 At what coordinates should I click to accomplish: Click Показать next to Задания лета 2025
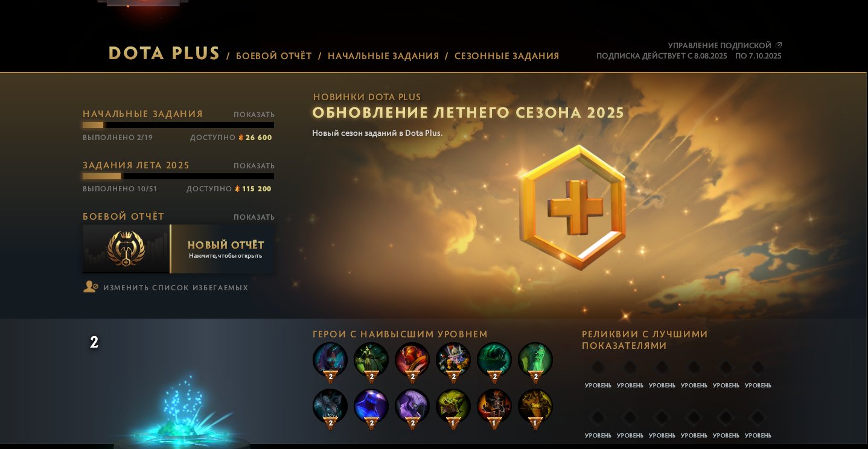(254, 166)
